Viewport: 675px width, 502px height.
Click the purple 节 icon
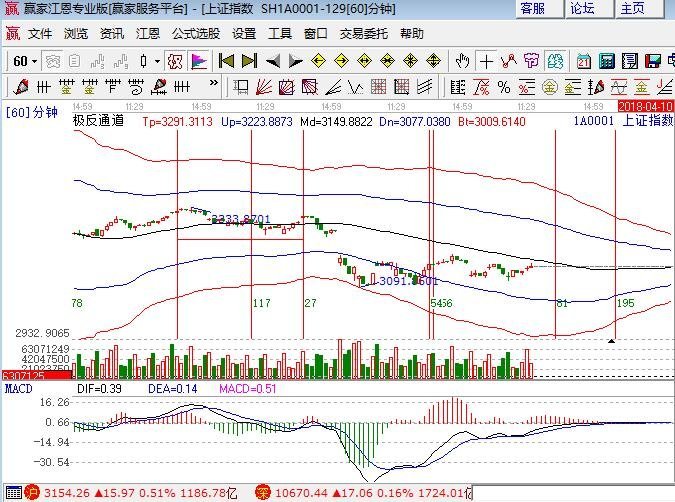pyautogui.click(x=532, y=62)
